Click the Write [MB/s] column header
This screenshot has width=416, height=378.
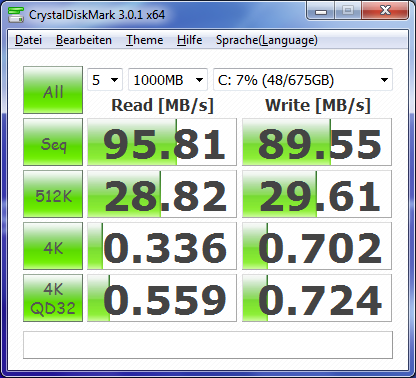coord(318,106)
